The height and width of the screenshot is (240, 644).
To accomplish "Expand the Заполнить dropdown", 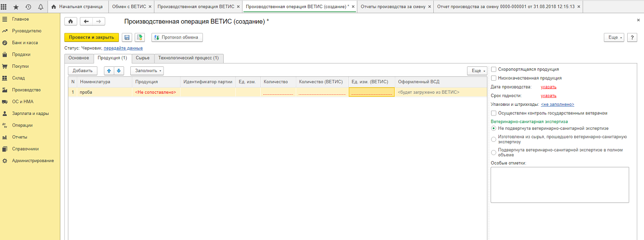I will pos(147,71).
